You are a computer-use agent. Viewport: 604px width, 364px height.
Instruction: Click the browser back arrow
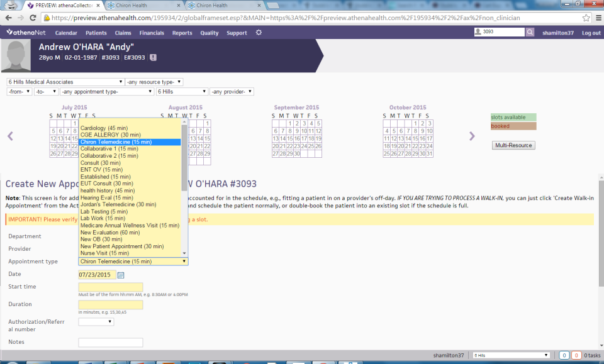click(x=8, y=18)
